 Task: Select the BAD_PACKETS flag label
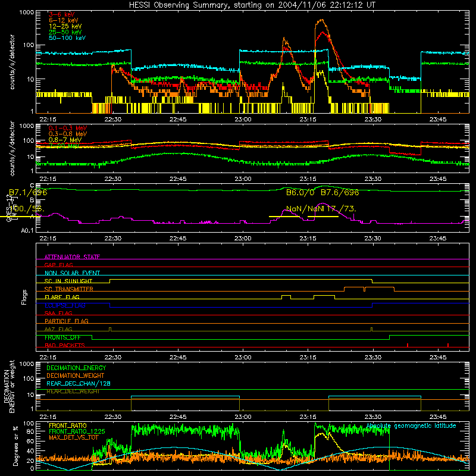(65, 346)
